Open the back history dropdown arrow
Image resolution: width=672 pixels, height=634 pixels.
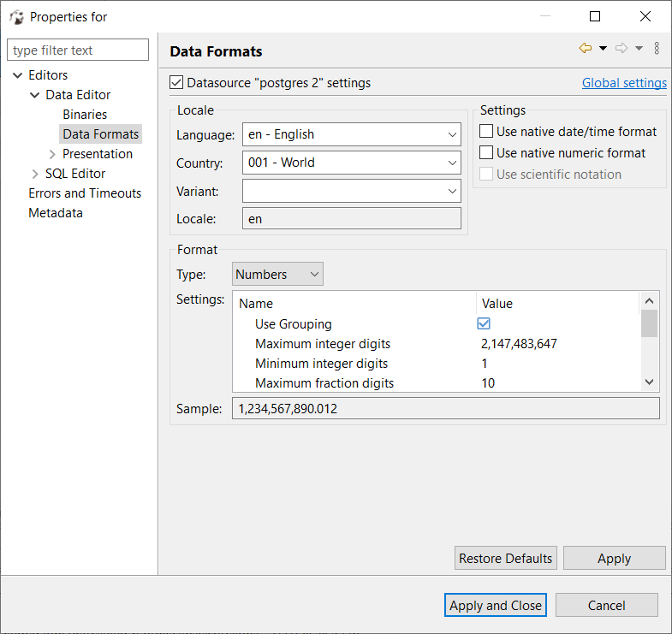[603, 49]
